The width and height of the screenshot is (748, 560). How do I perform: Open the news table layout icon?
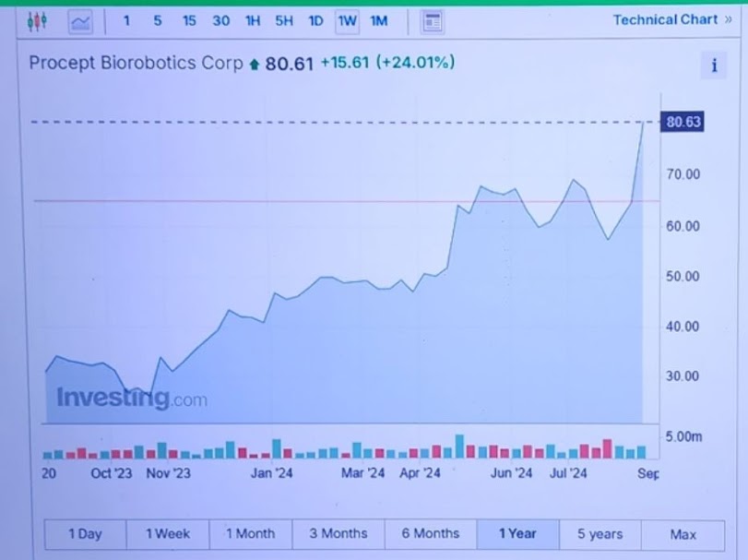click(433, 22)
